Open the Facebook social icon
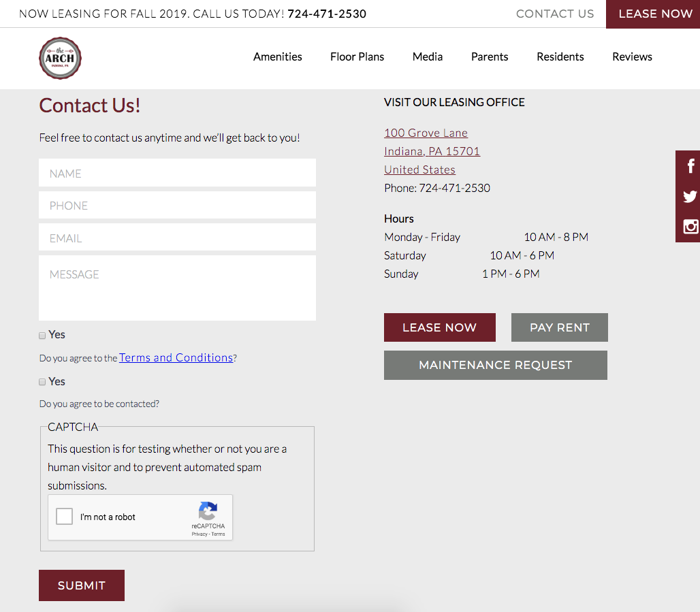The height and width of the screenshot is (612, 700). click(690, 166)
